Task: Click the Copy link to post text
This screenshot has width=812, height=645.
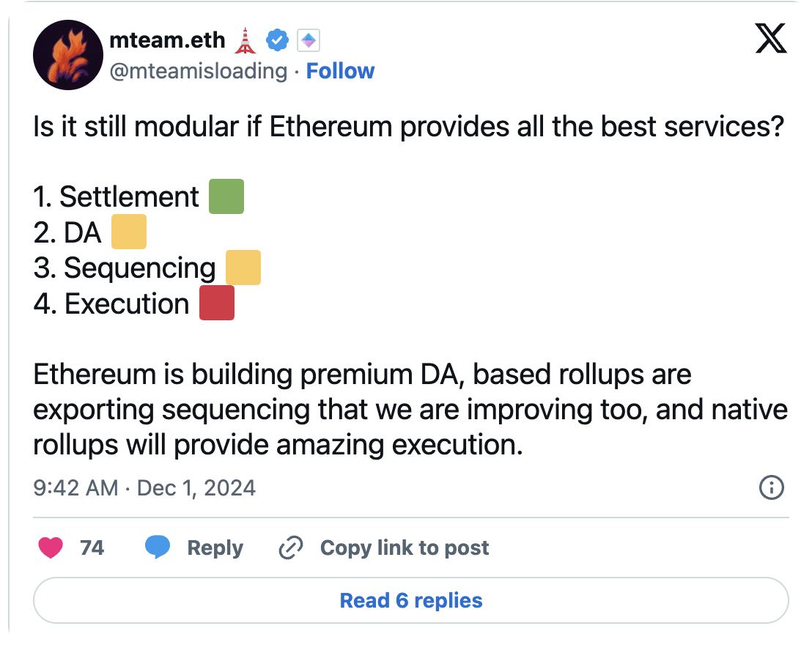Action: [x=405, y=548]
